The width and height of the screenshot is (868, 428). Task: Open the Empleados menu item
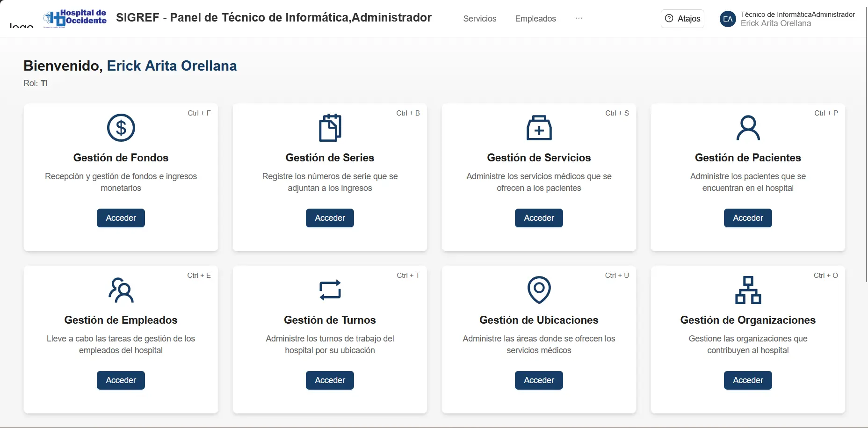tap(535, 19)
